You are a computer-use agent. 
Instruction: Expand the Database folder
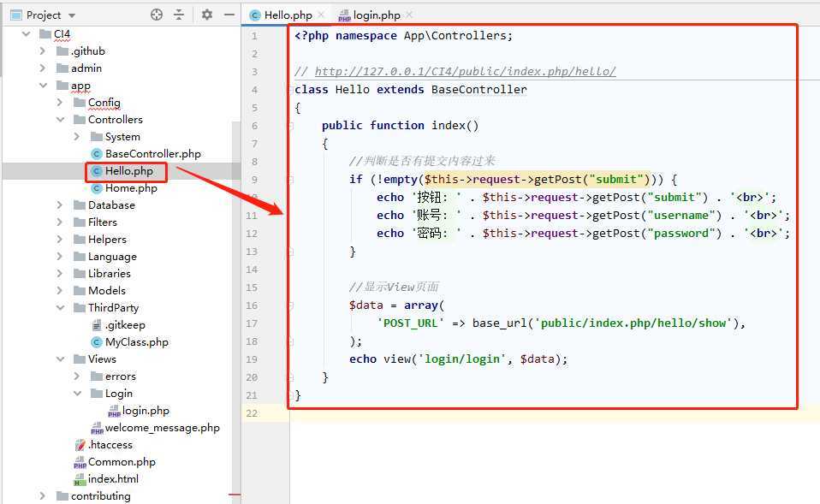pos(60,205)
